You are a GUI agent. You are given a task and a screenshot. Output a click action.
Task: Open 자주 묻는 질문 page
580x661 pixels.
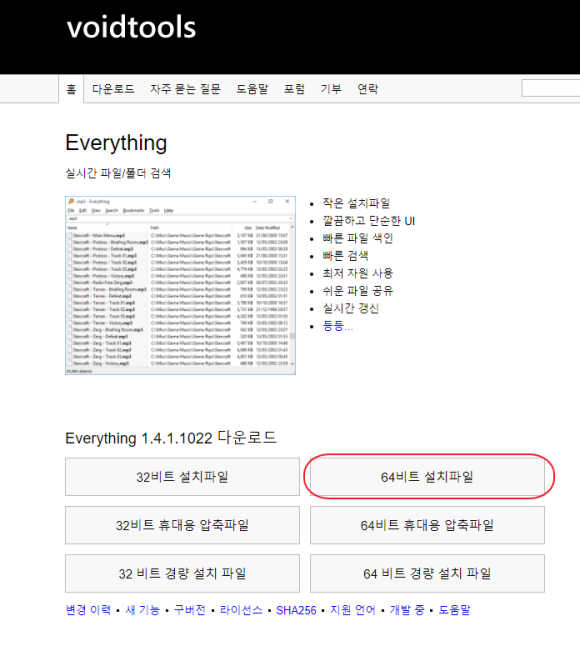(x=185, y=89)
